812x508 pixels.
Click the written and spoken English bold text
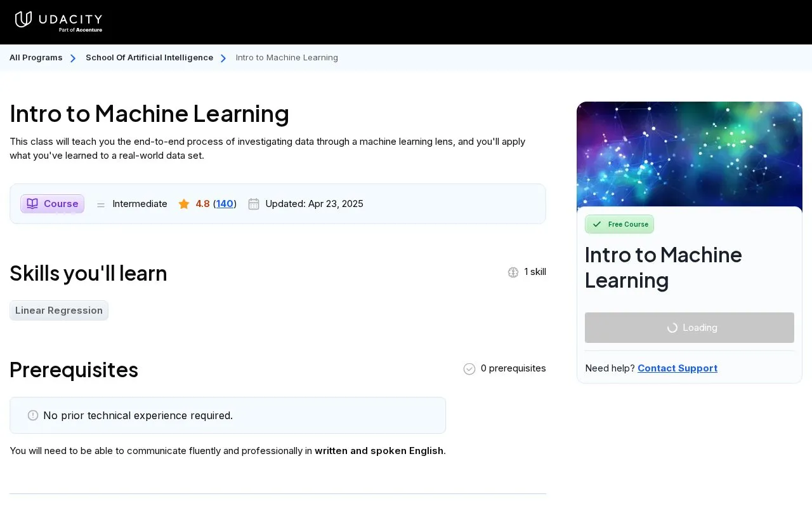379,451
